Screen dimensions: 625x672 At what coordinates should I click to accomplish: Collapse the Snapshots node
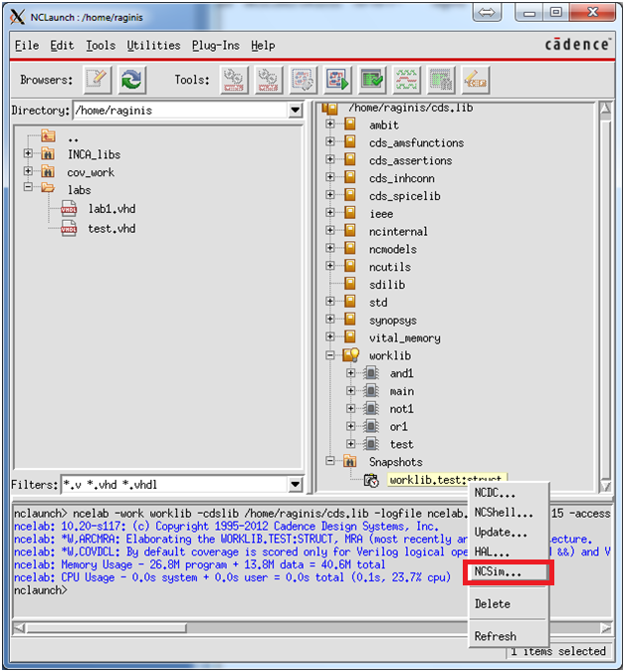pyautogui.click(x=329, y=461)
